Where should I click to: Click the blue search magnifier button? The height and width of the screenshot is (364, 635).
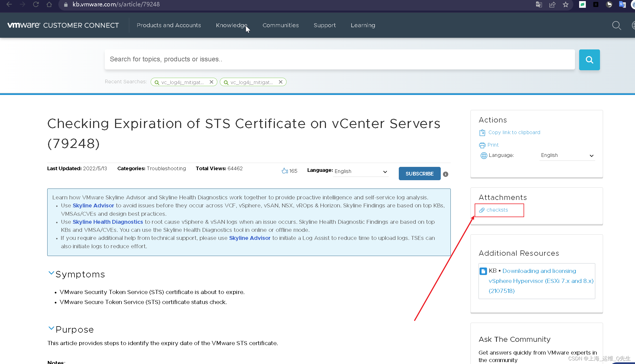point(589,60)
